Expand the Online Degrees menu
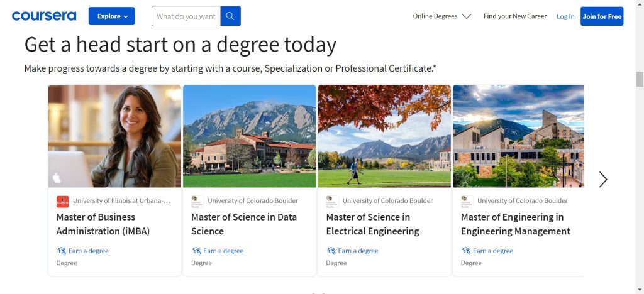The width and height of the screenshot is (644, 294). pyautogui.click(x=441, y=16)
